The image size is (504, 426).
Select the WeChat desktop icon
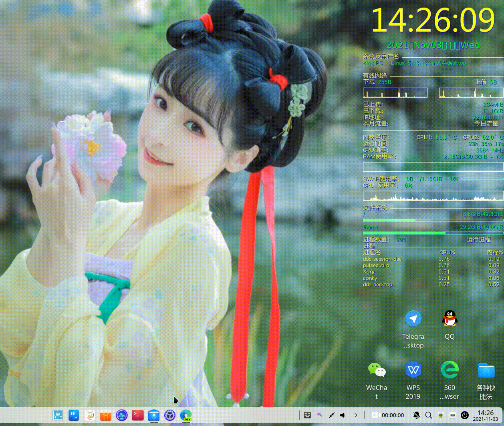pyautogui.click(x=377, y=380)
